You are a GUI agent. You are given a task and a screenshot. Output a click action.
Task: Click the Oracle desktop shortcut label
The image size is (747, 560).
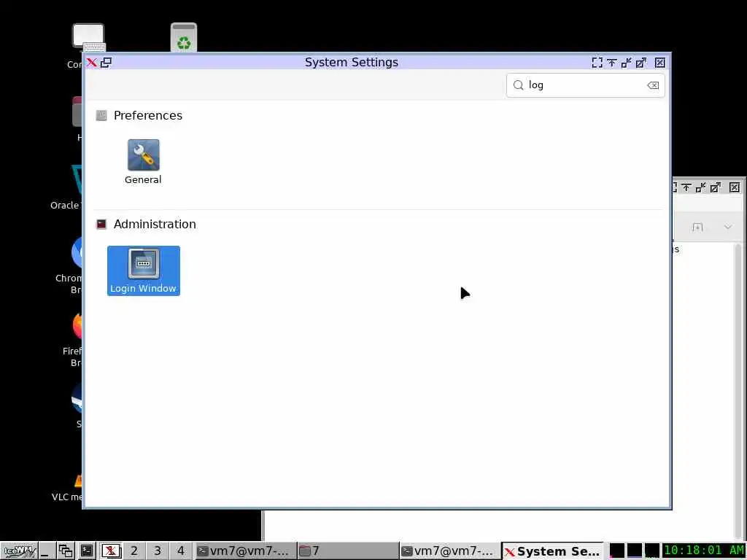[x=65, y=205]
